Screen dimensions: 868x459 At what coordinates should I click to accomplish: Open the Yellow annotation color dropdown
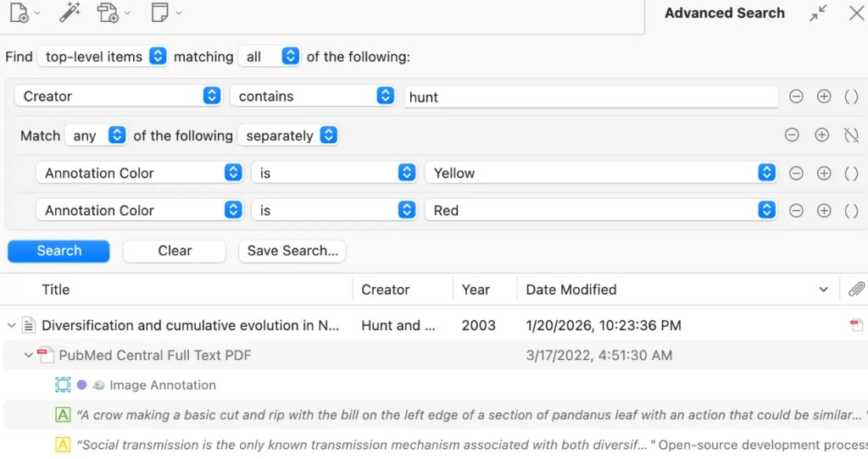(x=601, y=173)
